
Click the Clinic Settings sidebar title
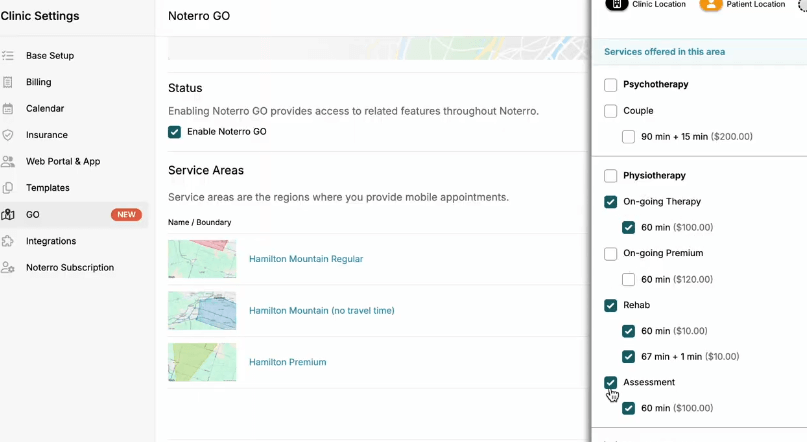(40, 16)
